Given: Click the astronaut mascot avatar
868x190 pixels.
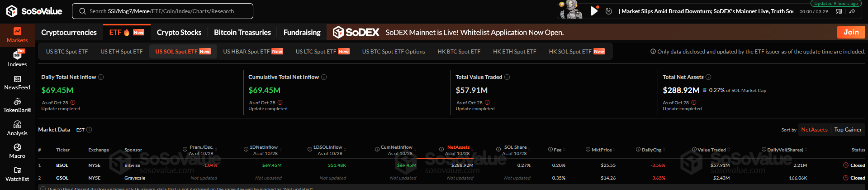Looking at the screenshot, I should (571, 10).
